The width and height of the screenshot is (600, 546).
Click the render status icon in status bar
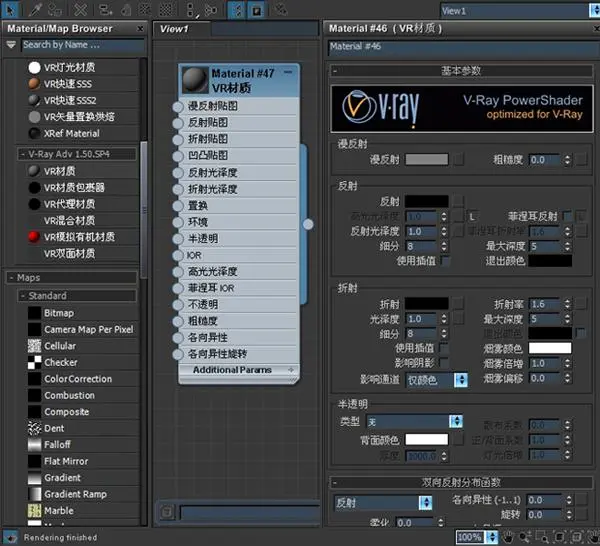(10, 537)
